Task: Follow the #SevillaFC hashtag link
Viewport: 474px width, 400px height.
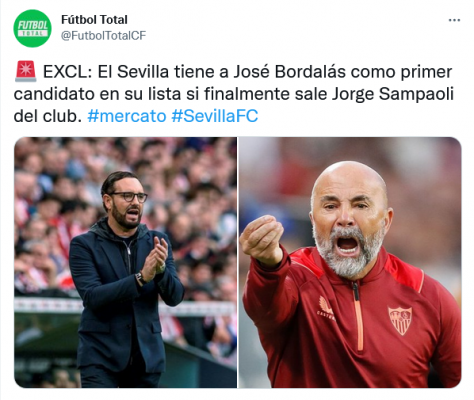Action: click(215, 116)
